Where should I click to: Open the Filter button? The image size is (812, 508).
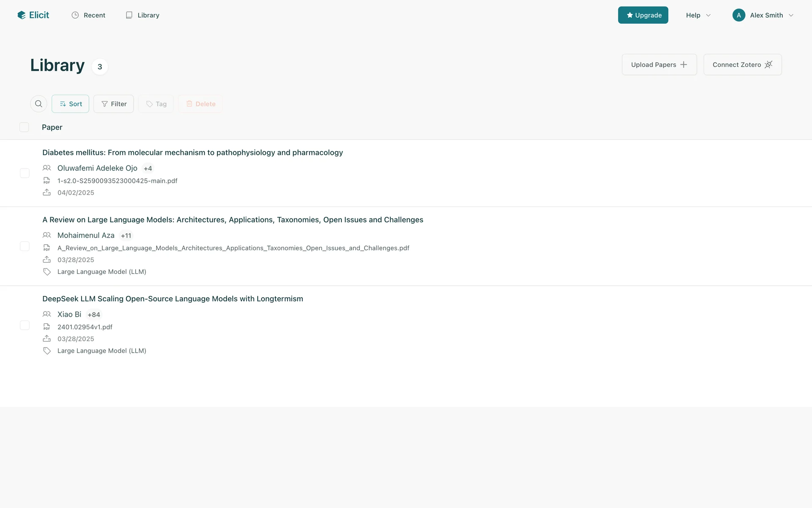coord(113,104)
